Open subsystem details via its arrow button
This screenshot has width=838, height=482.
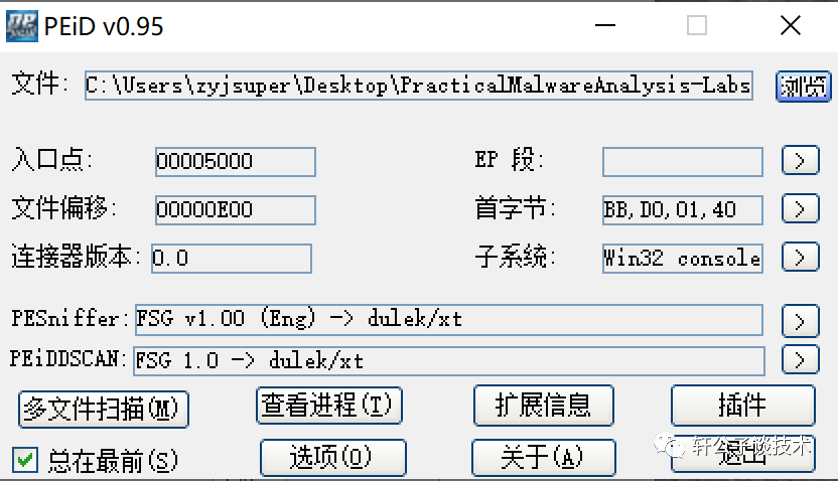(800, 257)
